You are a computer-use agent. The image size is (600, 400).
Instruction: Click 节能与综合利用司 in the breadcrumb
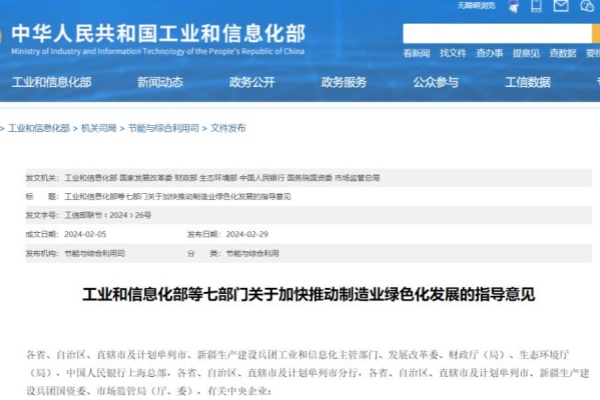pyautogui.click(x=163, y=128)
